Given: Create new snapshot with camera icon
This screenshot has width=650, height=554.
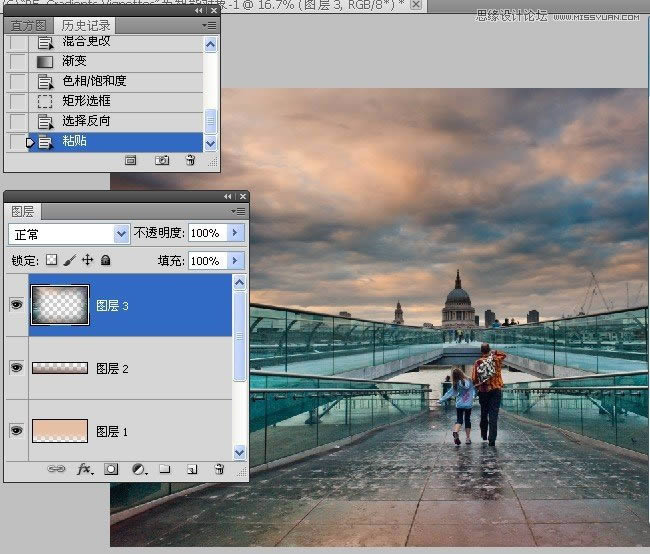Looking at the screenshot, I should click(161, 160).
